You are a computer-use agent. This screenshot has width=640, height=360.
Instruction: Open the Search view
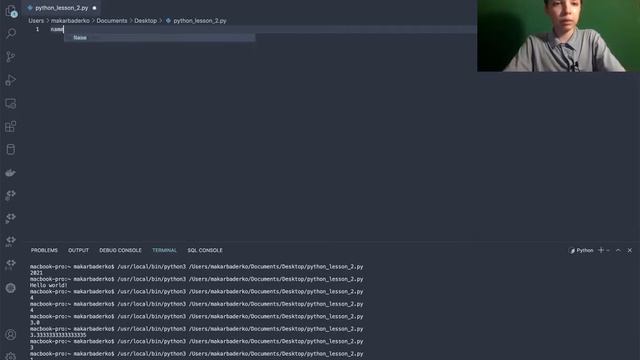coord(11,33)
